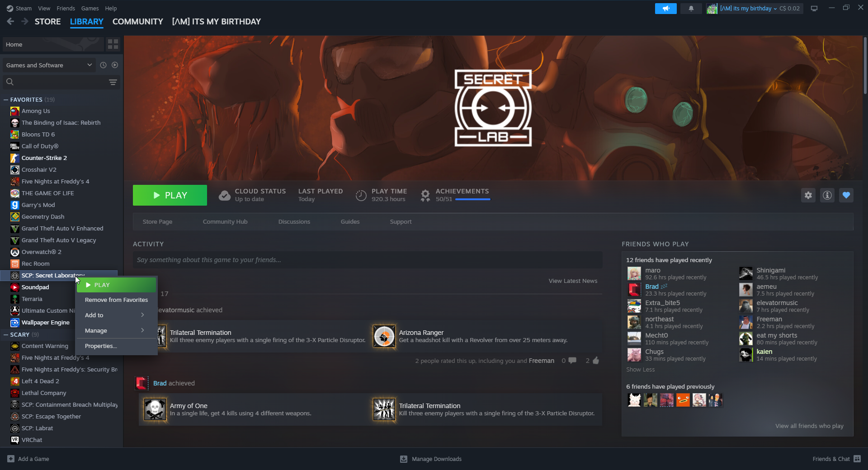This screenshot has width=868, height=470.
Task: Click the achievements progress bar
Action: tap(472, 199)
